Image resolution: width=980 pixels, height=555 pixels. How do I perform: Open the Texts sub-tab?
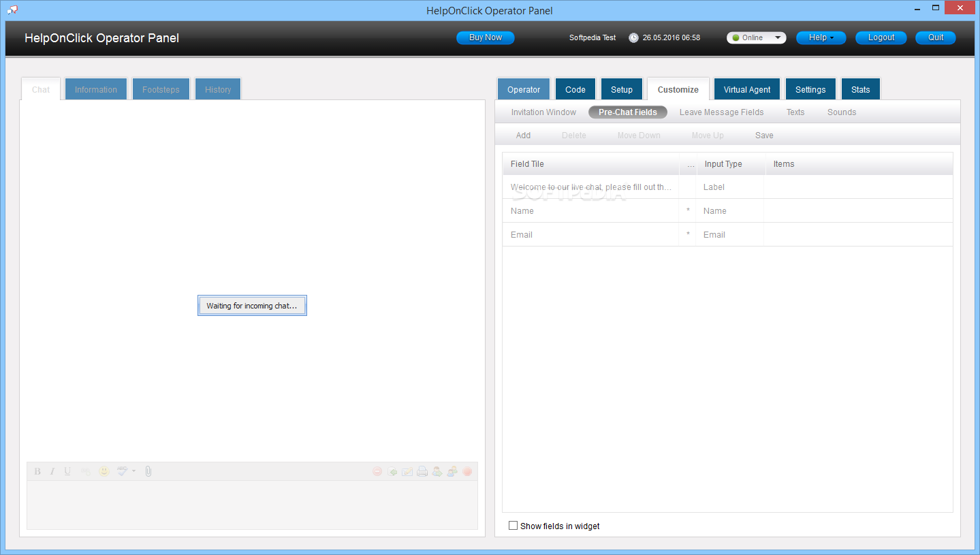[x=795, y=112]
